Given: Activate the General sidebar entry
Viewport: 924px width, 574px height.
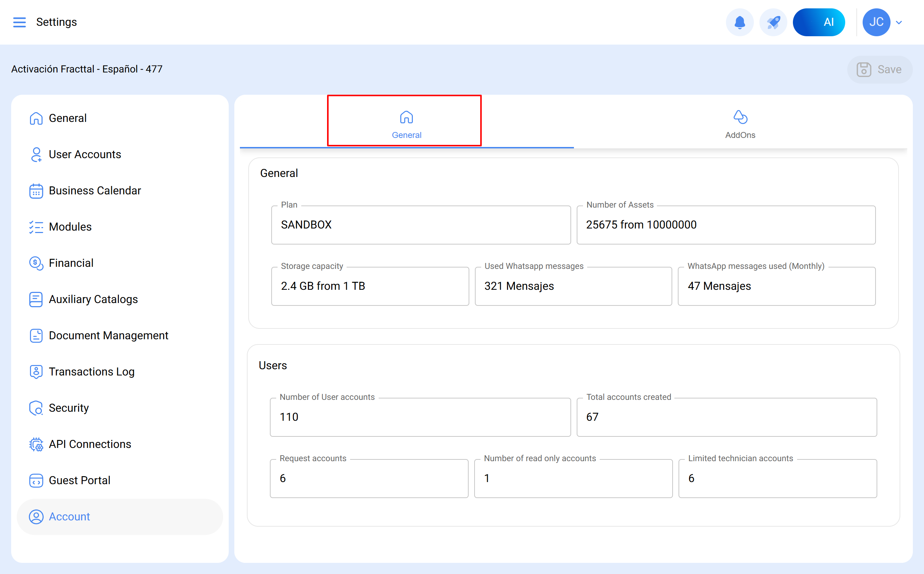Looking at the screenshot, I should coord(68,118).
